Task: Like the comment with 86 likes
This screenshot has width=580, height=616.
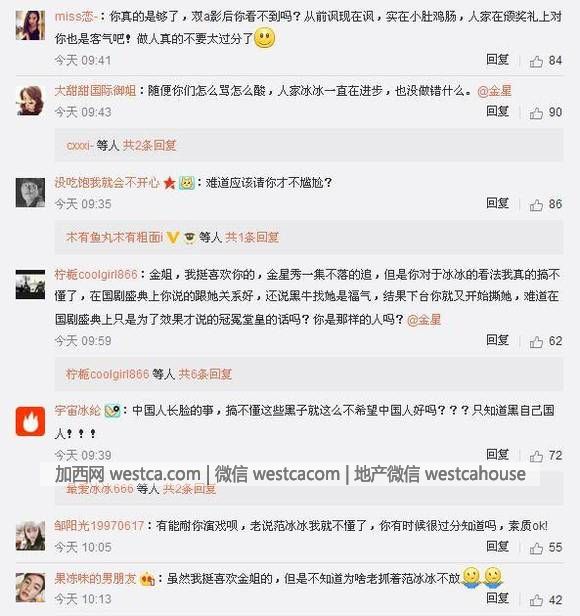Action: coord(536,205)
